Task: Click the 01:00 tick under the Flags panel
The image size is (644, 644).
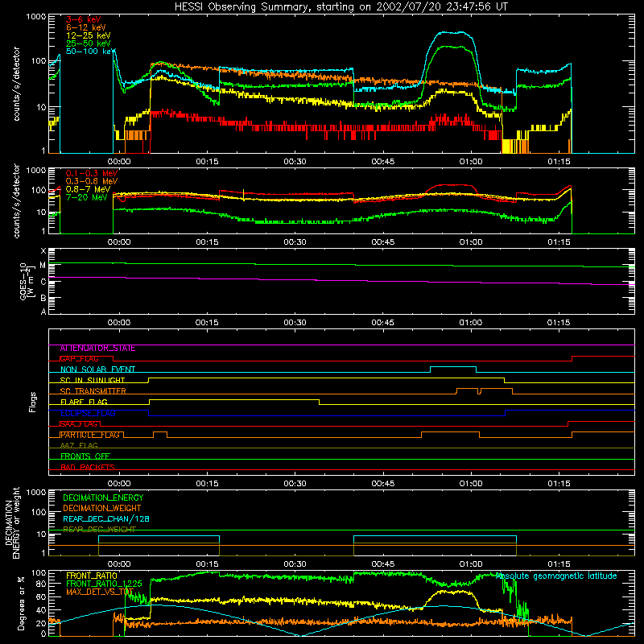Action: pyautogui.click(x=471, y=484)
